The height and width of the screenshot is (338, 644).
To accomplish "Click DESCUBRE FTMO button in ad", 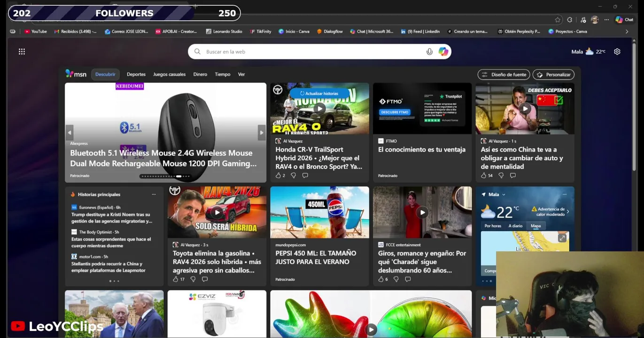I will (x=395, y=112).
